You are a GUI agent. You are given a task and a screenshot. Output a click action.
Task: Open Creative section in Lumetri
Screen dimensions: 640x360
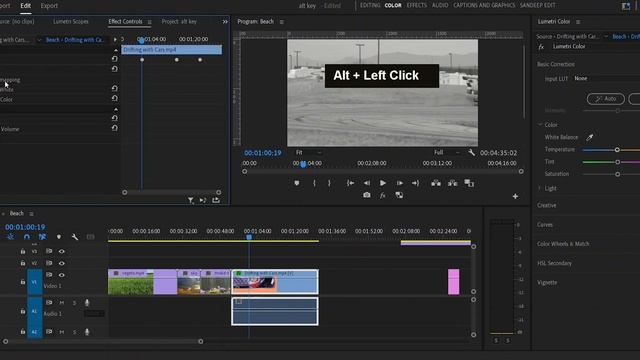pos(547,205)
